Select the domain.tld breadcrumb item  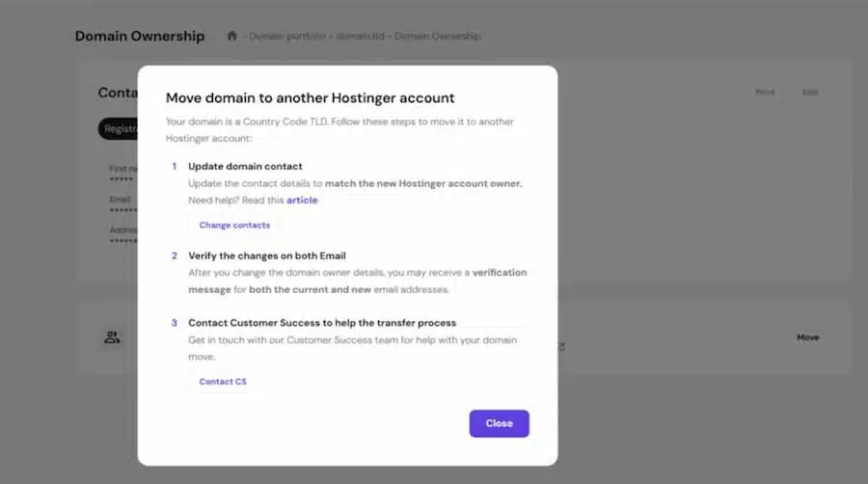tap(353, 37)
